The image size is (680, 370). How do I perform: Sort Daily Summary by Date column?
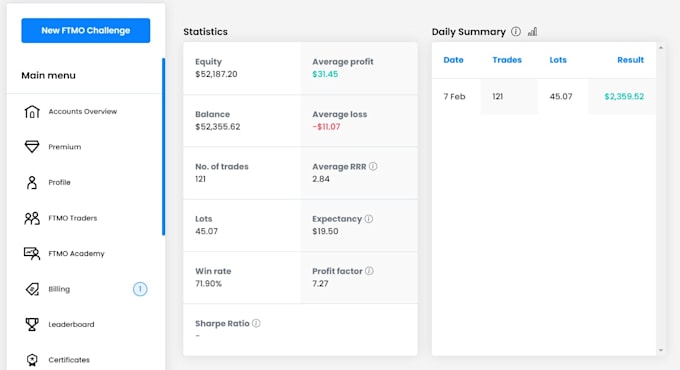click(x=453, y=60)
